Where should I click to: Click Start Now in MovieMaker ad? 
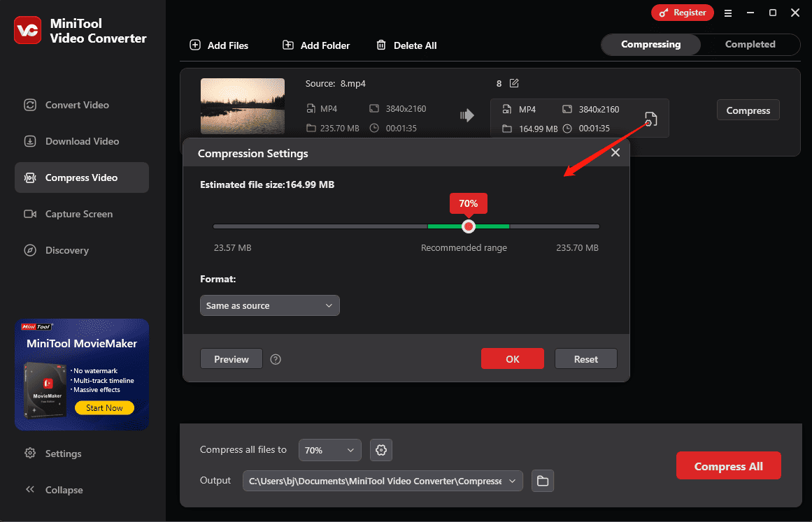[104, 407]
